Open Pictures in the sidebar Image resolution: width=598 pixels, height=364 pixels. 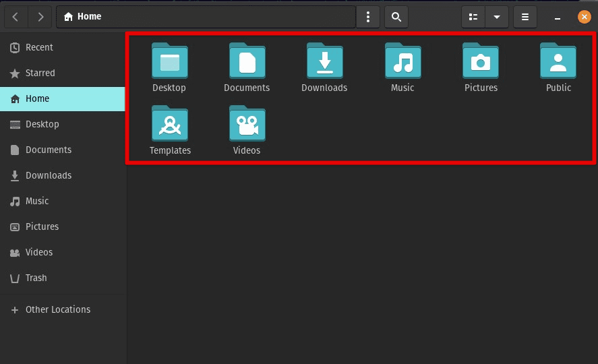point(63,226)
